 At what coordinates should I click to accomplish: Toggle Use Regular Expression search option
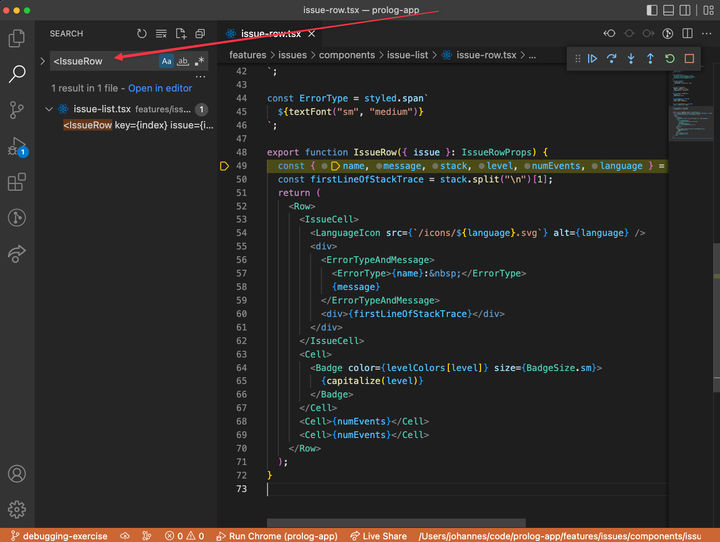[199, 61]
